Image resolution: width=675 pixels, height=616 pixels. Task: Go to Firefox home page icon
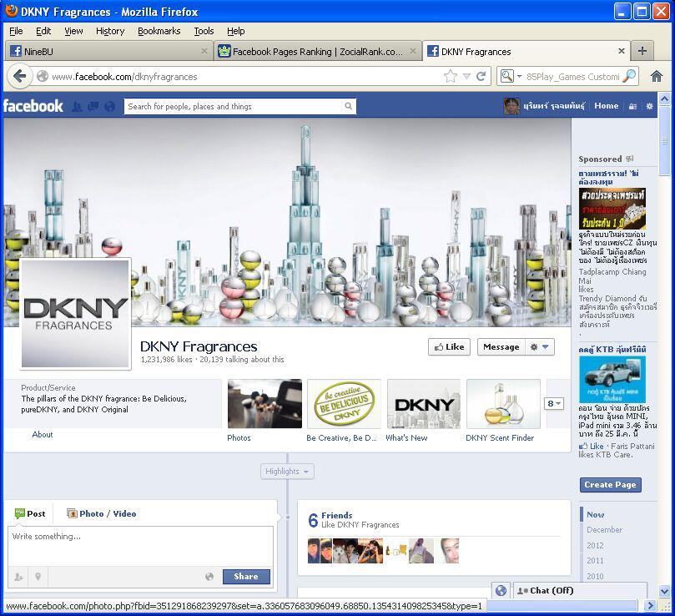coord(657,76)
